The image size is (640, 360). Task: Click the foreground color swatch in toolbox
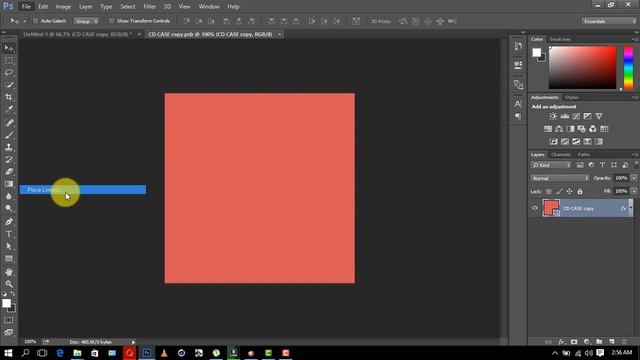(7, 303)
